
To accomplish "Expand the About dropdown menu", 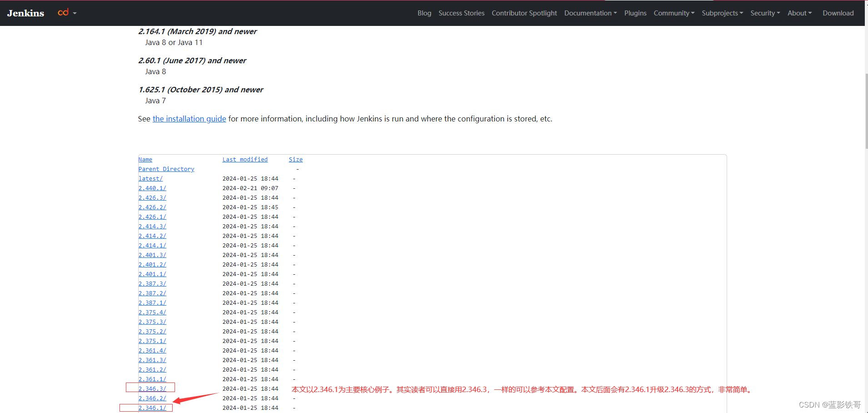I will pos(799,13).
